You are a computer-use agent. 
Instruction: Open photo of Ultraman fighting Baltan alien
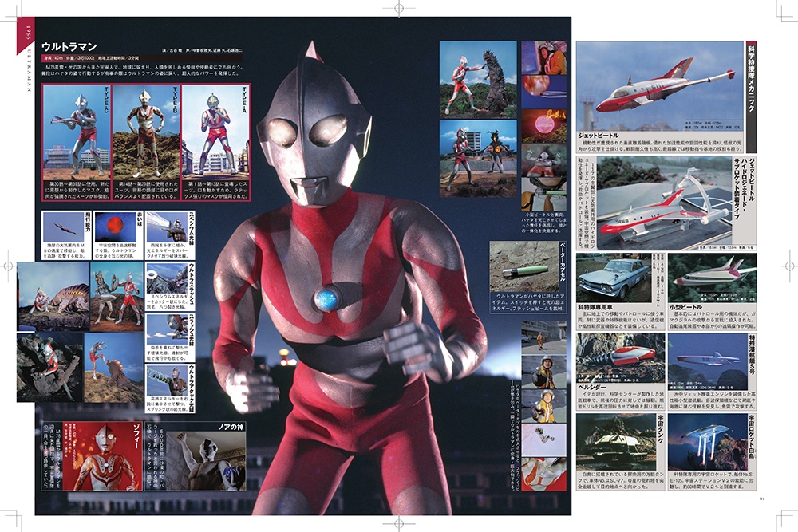(117, 295)
